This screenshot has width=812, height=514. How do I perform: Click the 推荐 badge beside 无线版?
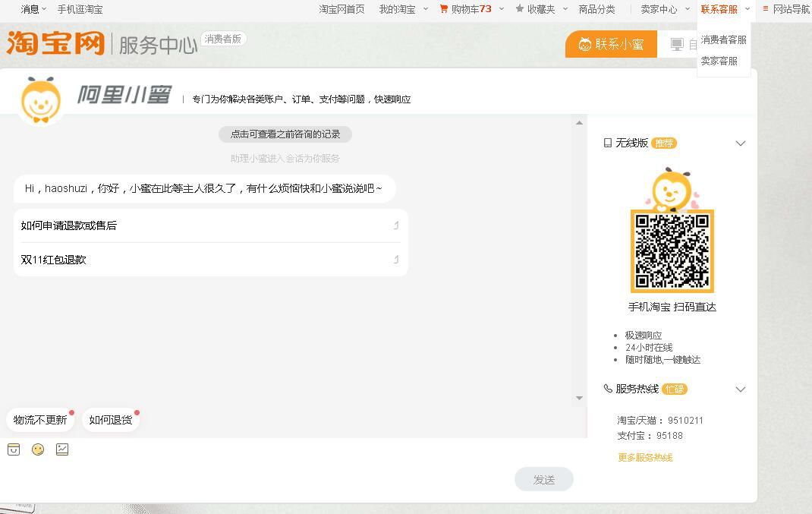click(x=664, y=143)
